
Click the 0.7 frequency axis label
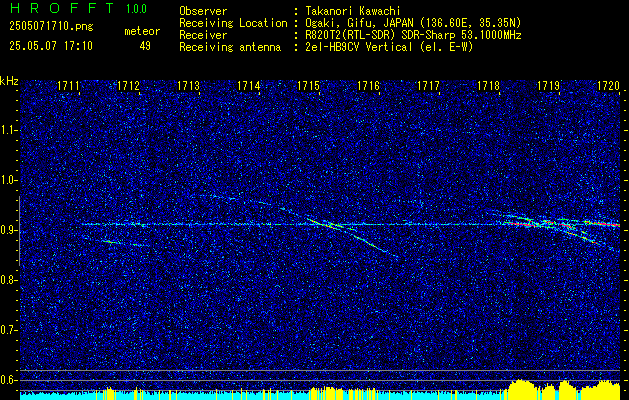8,330
